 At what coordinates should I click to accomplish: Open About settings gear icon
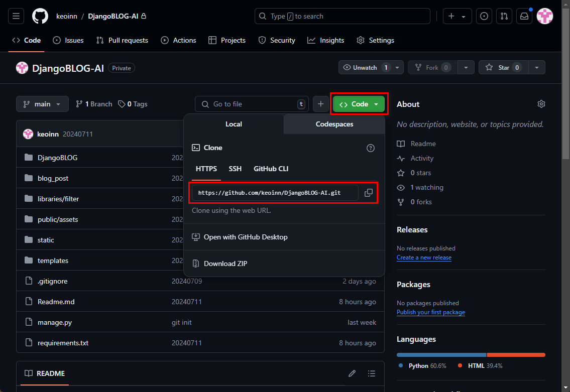pyautogui.click(x=541, y=104)
